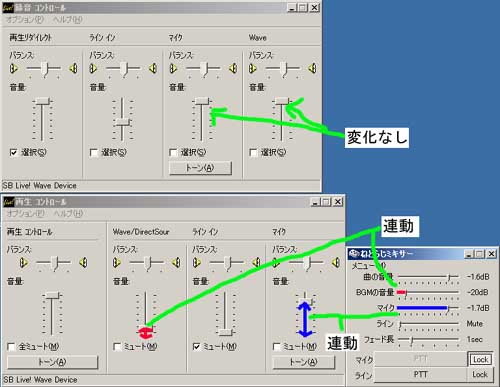Click recording マイク balance slider thumb

coord(204,69)
